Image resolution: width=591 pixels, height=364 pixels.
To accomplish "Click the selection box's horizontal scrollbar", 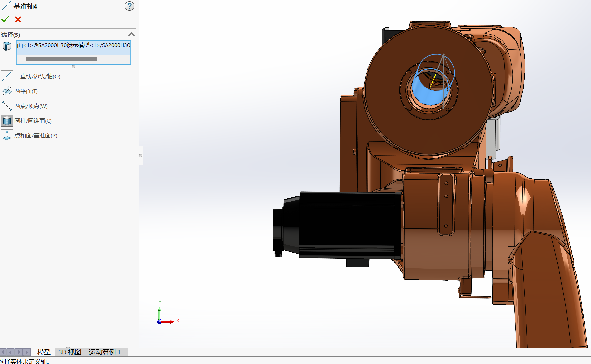I will pos(61,59).
